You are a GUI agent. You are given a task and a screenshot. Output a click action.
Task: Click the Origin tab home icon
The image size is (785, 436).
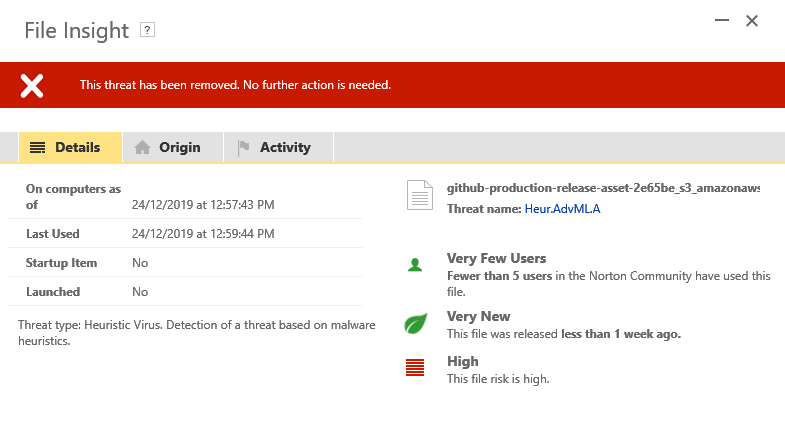pyautogui.click(x=143, y=148)
